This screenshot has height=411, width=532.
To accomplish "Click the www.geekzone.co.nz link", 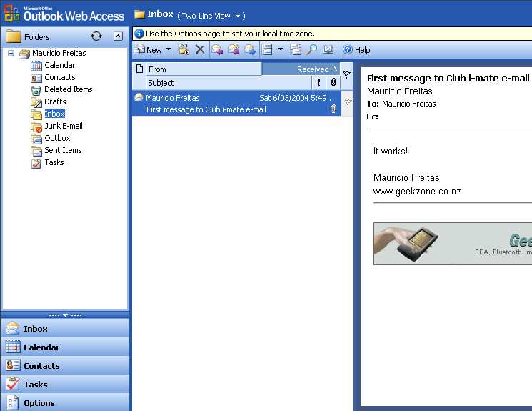I will coord(417,192).
